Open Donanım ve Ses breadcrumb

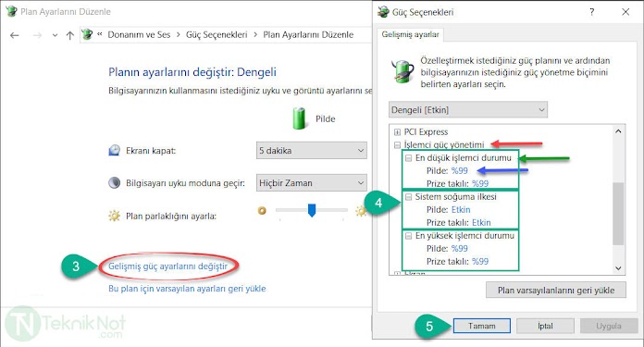(139, 35)
